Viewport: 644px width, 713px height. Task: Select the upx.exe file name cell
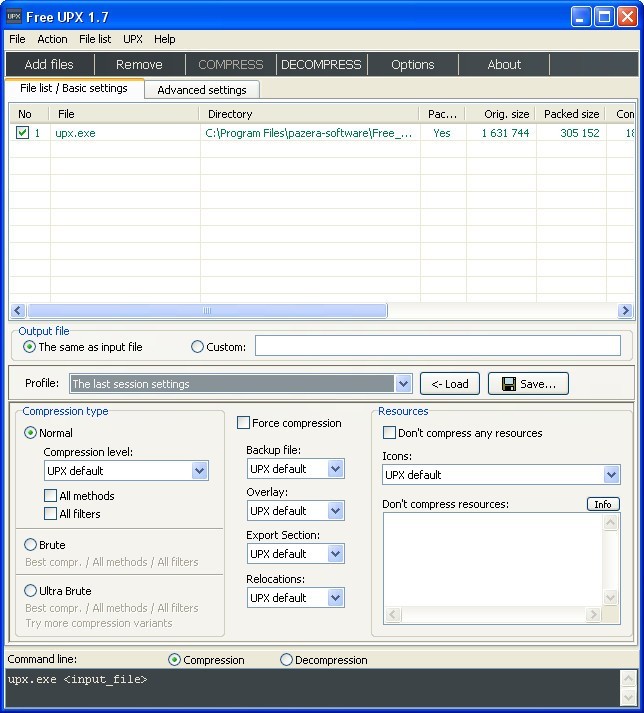[x=75, y=133]
